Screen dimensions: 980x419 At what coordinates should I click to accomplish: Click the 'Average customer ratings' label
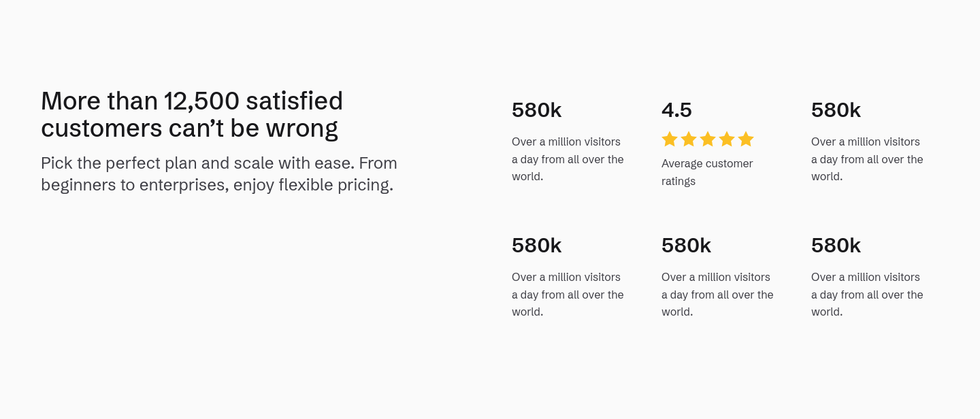coord(707,172)
